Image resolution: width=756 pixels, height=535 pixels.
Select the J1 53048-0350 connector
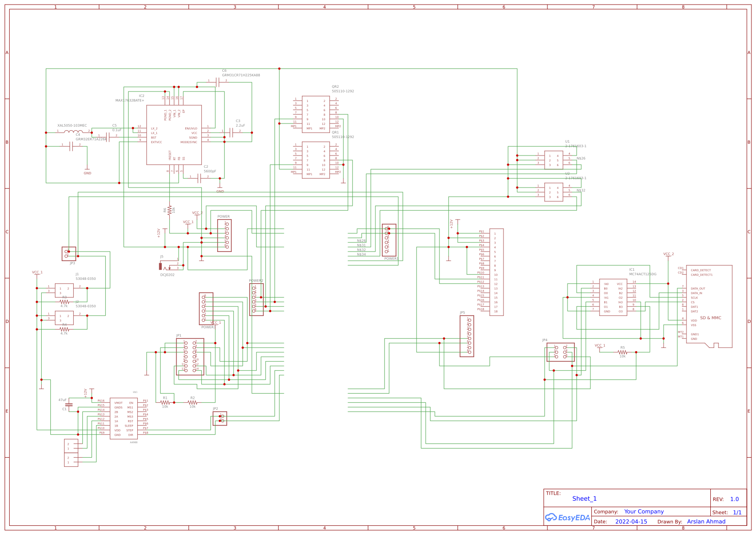tap(64, 290)
